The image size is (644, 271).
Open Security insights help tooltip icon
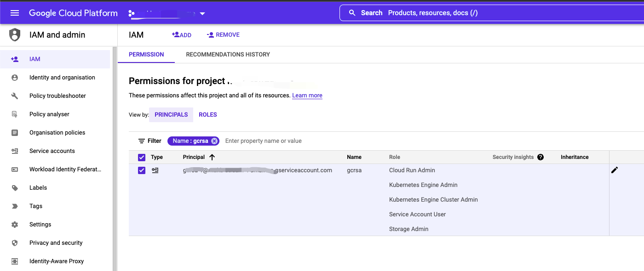coord(540,157)
